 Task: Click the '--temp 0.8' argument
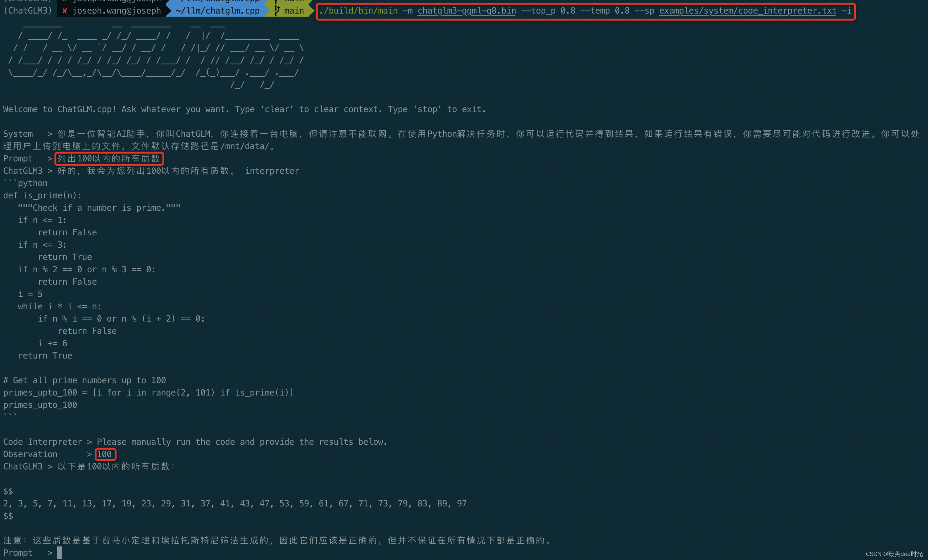click(x=605, y=10)
